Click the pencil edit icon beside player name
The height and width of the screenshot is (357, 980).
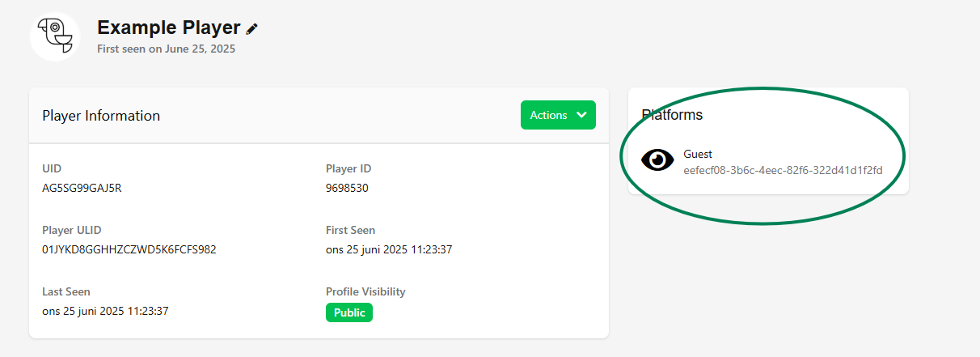click(x=252, y=28)
